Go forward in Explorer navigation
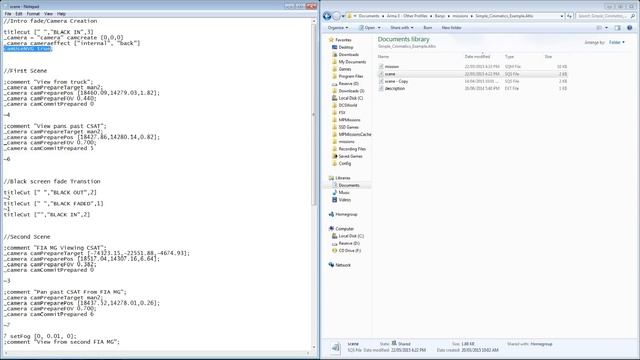This screenshot has height=360, width=640. pyautogui.click(x=336, y=16)
